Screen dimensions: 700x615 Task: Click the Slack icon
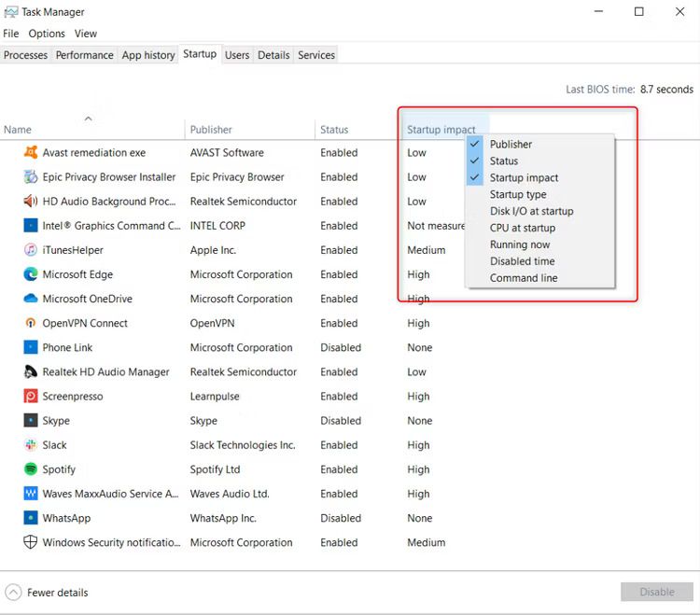31,444
